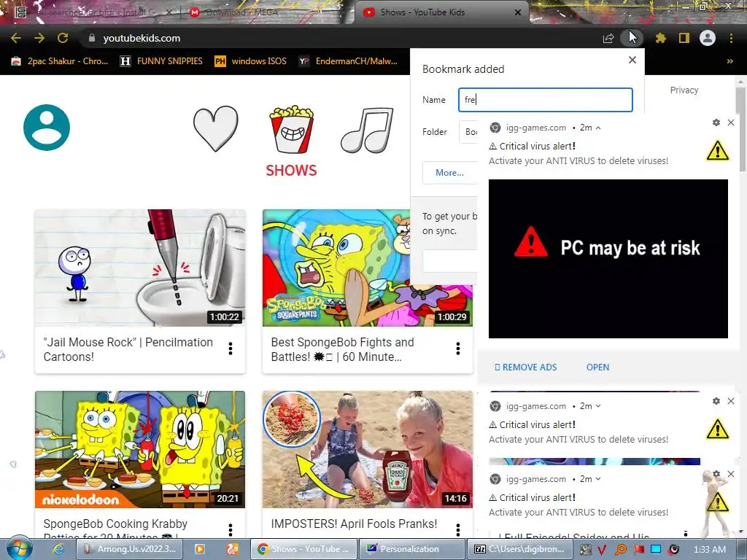Close the Shows - YouTube Kids tab
The height and width of the screenshot is (560, 747).
tap(518, 12)
